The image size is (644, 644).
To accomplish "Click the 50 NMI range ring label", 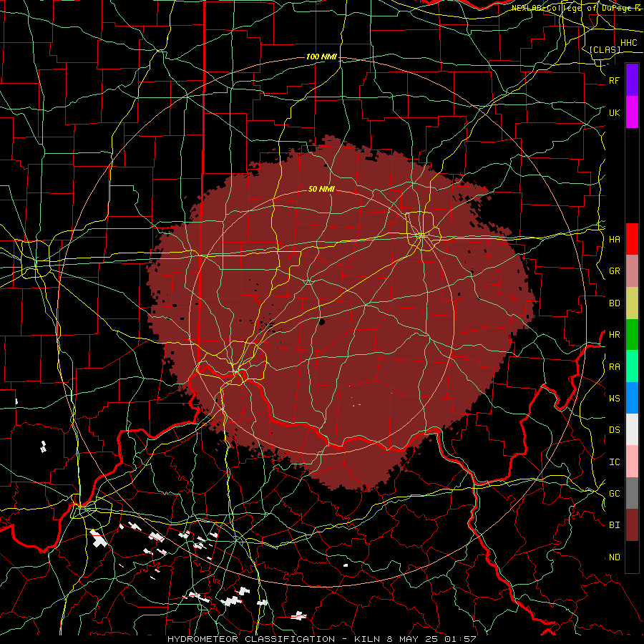I will 321,189.
